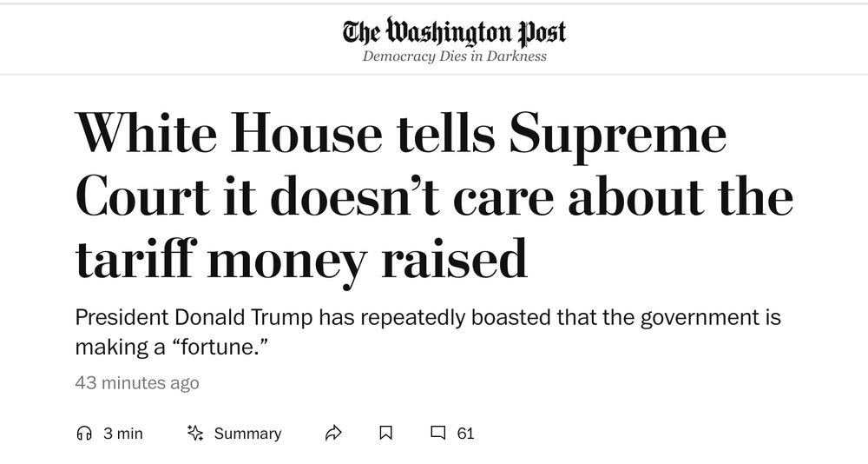This screenshot has height=464, width=868.
Task: Click the "tariff money raised" headline line
Action: click(x=301, y=257)
